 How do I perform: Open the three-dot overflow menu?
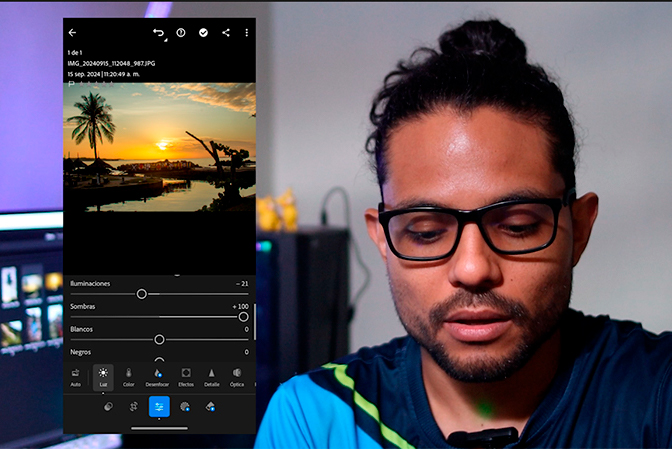coord(246,33)
